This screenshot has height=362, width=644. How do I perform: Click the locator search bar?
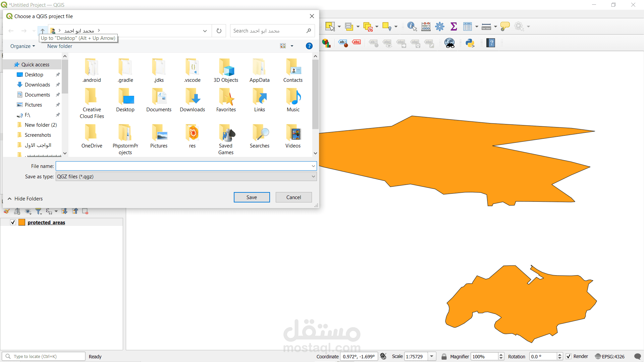point(44,356)
